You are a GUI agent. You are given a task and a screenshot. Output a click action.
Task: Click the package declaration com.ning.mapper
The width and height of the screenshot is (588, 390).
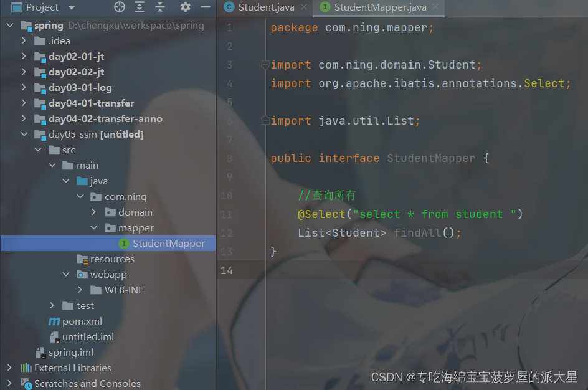pyautogui.click(x=376, y=27)
